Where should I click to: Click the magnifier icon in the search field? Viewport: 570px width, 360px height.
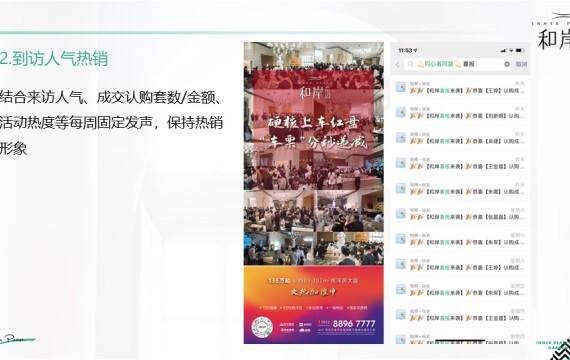coord(410,64)
